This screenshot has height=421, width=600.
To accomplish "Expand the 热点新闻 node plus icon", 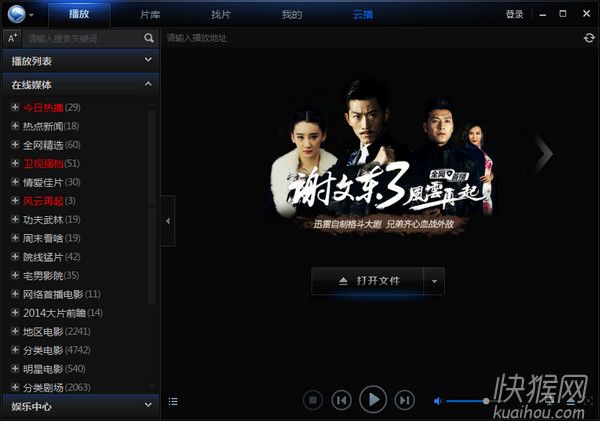I will 15,126.
